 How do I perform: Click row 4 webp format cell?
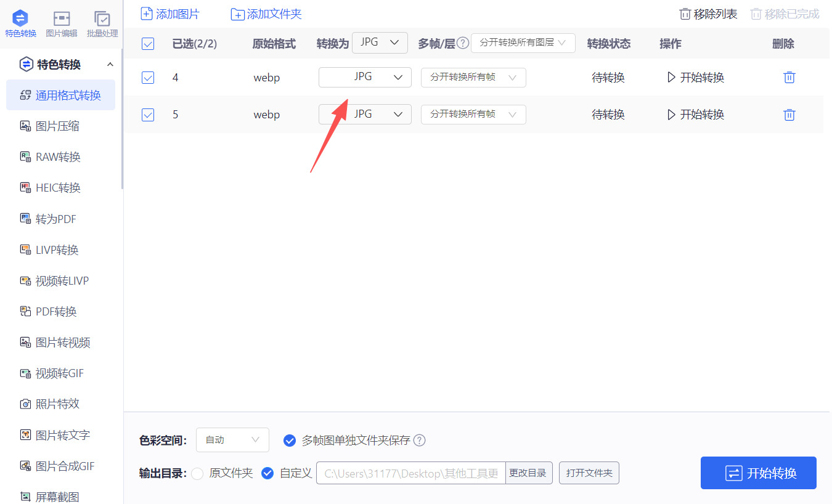[267, 78]
